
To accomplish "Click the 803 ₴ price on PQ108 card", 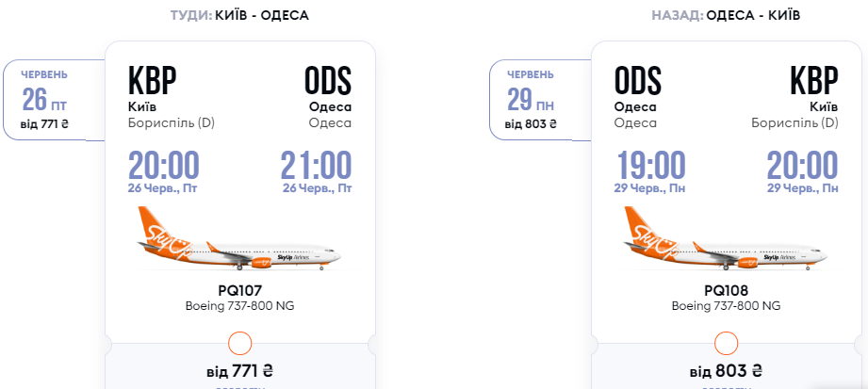I will (x=726, y=368).
